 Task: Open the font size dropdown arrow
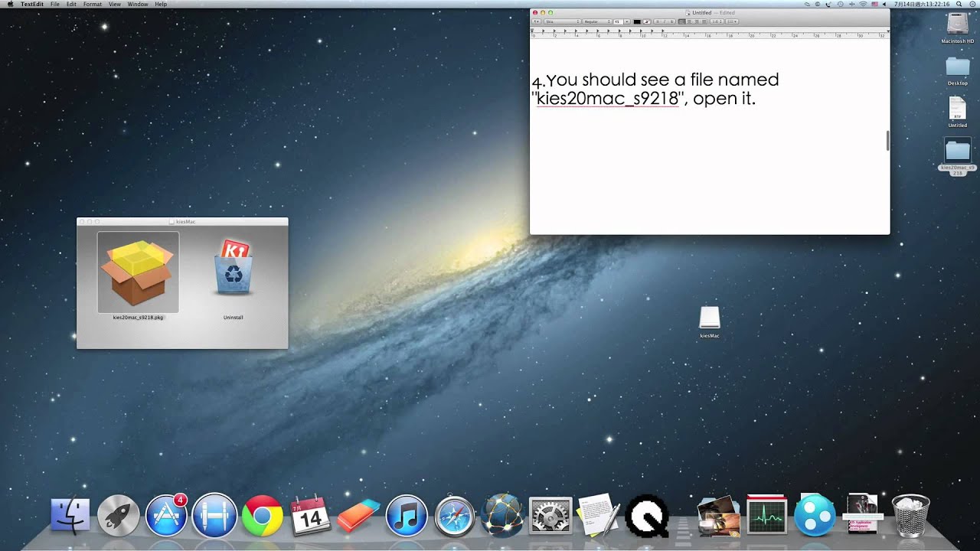tap(627, 21)
